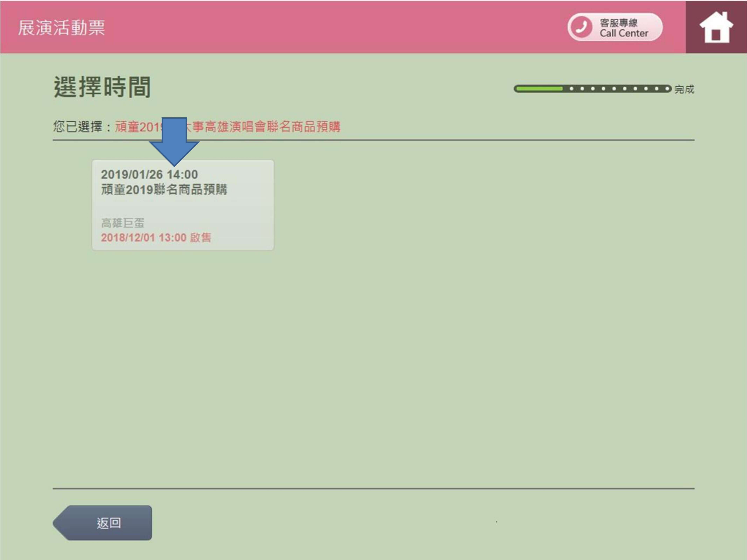The width and height of the screenshot is (747, 560).
Task: Click the 2018/12/01 13:00 啟售 sale date
Action: 156,237
